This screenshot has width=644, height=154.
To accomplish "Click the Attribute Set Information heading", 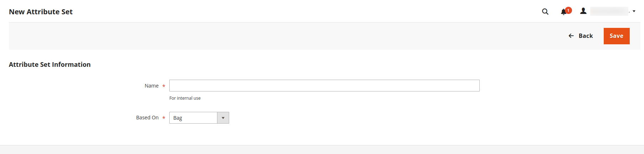I will coord(50,65).
